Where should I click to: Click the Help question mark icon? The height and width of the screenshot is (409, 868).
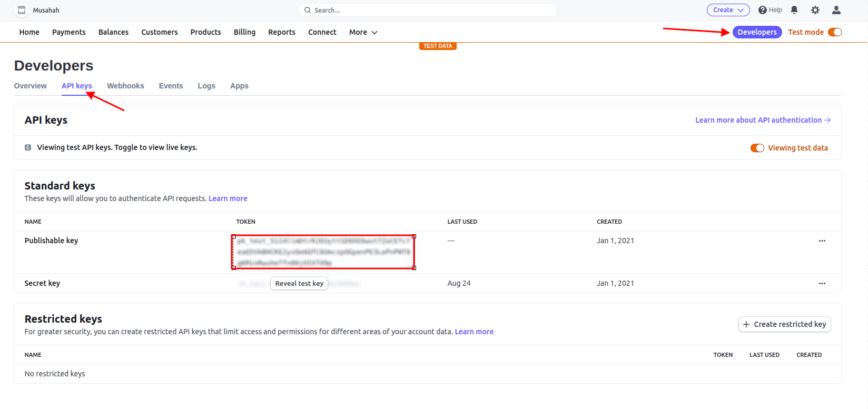(762, 10)
